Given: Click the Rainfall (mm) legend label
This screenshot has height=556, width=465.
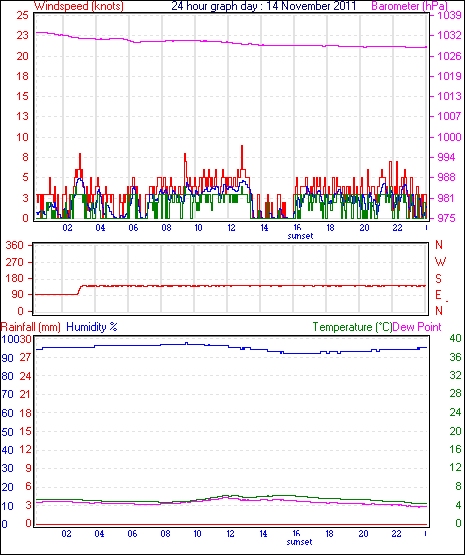Looking at the screenshot, I should tap(31, 327).
